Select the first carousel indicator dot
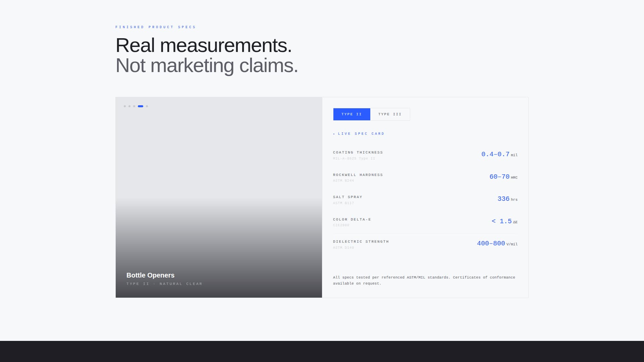Image resolution: width=644 pixels, height=362 pixels. [x=124, y=106]
